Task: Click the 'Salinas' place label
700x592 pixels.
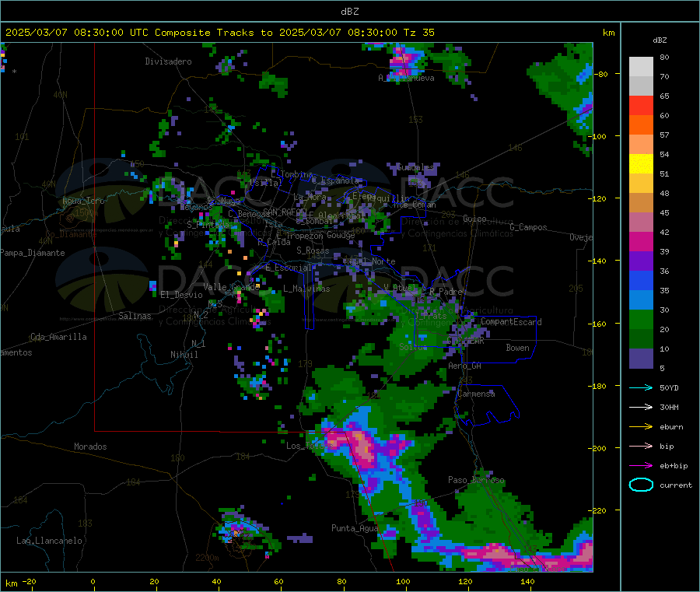Action: [x=135, y=316]
